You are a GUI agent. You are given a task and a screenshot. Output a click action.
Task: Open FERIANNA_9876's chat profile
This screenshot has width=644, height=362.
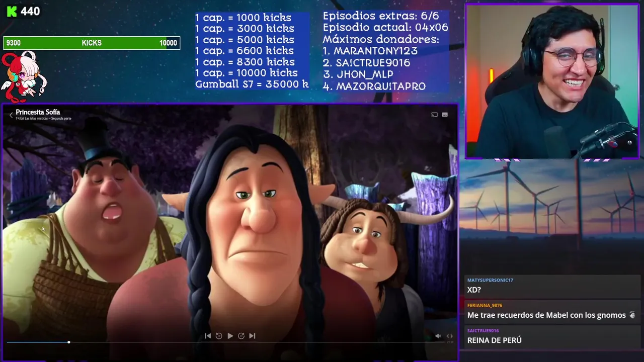(x=485, y=305)
